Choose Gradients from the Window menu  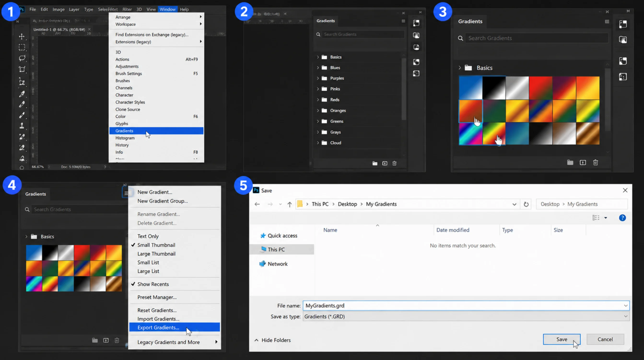[x=156, y=131]
